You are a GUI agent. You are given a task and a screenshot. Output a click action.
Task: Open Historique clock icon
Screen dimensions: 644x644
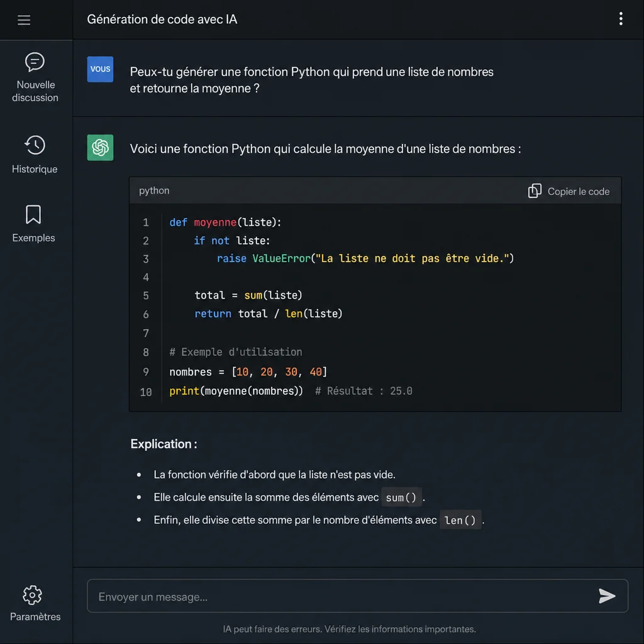(35, 145)
